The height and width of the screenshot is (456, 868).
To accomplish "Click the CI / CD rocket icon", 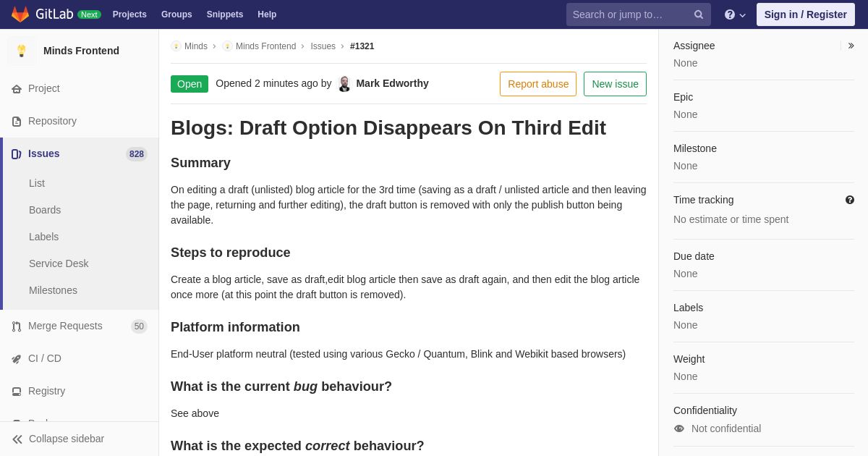I will pyautogui.click(x=17, y=359).
